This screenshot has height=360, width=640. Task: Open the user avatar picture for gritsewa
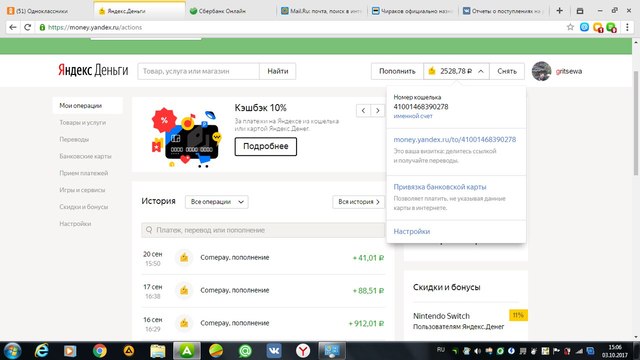541,71
